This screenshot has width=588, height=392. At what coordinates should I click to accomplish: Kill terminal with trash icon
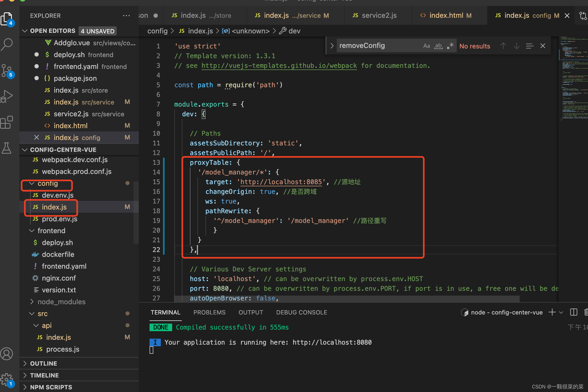point(586,312)
